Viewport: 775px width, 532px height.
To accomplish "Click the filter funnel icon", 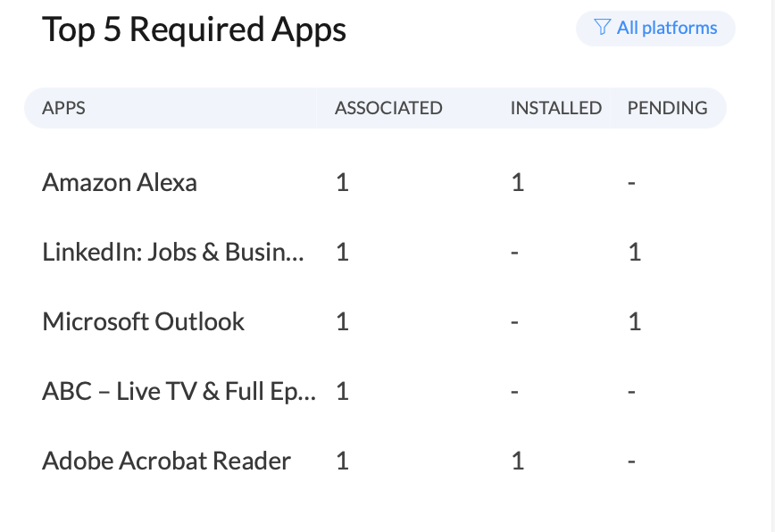I will click(602, 27).
